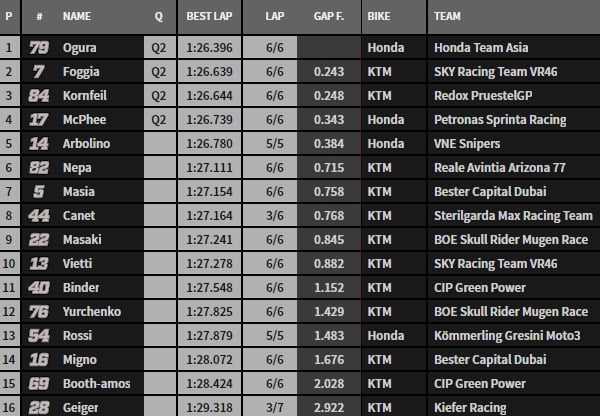Click rider number 28 badge for Geiger
The height and width of the screenshot is (416, 600).
(x=39, y=408)
